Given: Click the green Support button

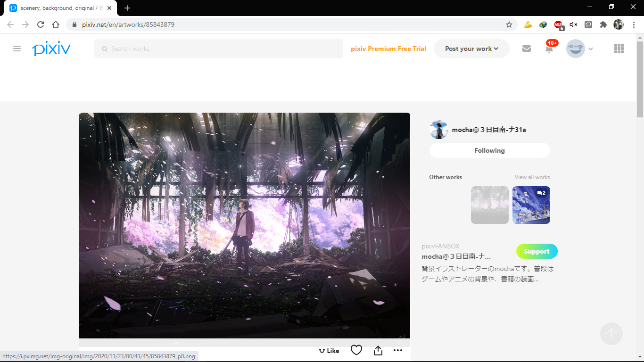Looking at the screenshot, I should click(x=537, y=251).
